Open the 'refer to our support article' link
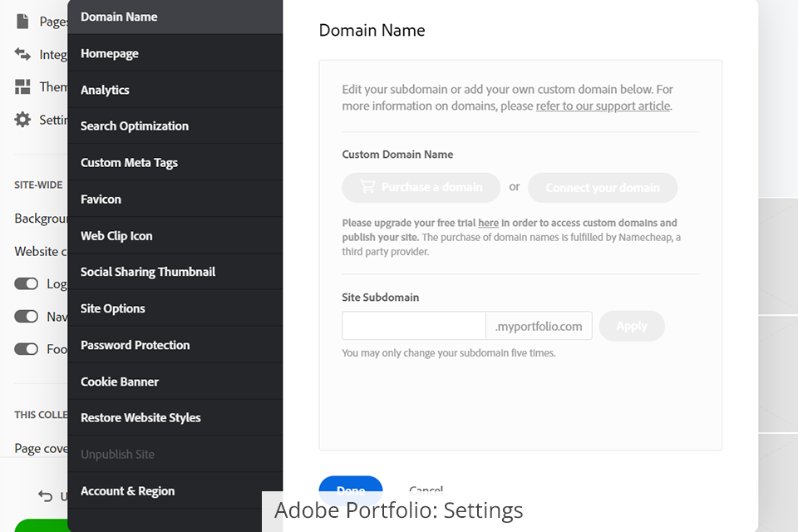Viewport: 798px width, 532px height. point(603,106)
